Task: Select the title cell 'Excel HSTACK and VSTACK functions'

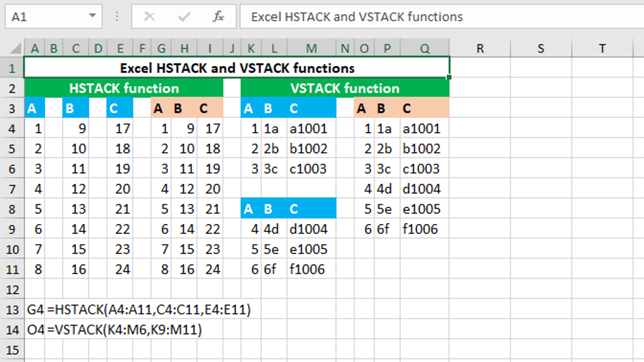Action: click(237, 68)
